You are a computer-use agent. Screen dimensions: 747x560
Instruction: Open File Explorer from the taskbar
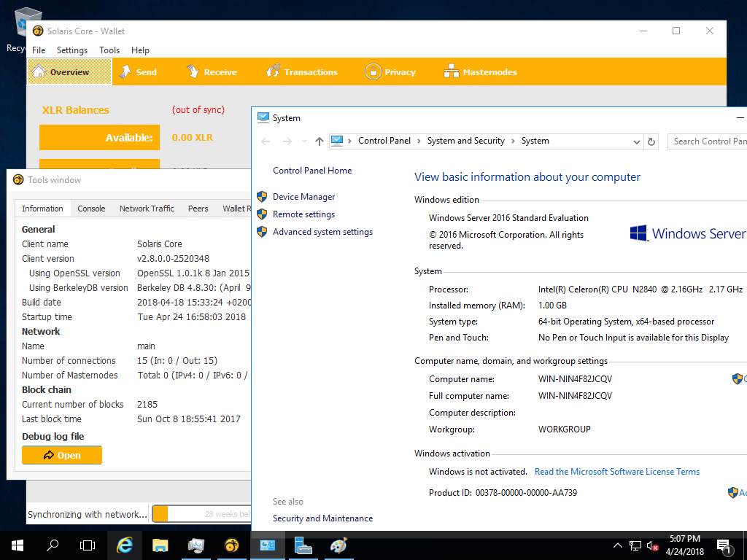[x=160, y=545]
